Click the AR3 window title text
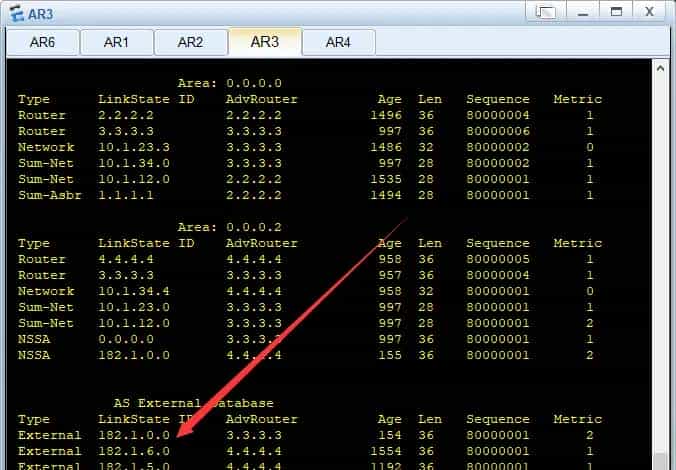This screenshot has width=676, height=470. (41, 14)
